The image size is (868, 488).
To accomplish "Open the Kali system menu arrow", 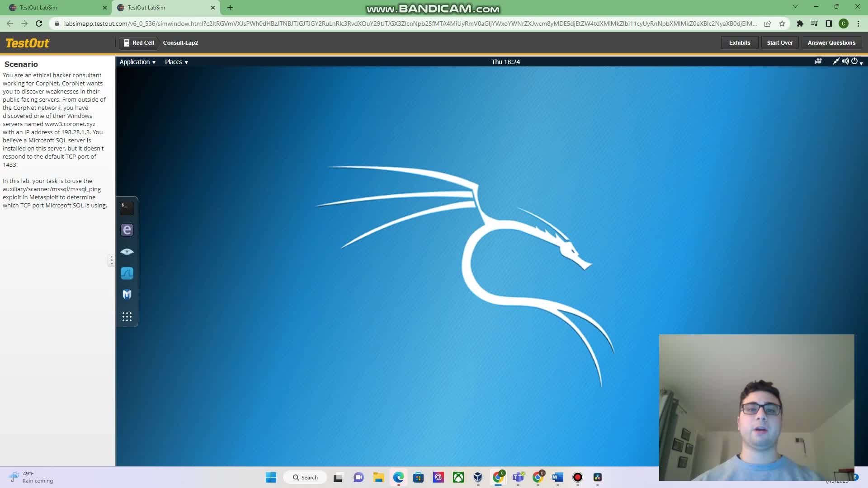I will tap(861, 63).
